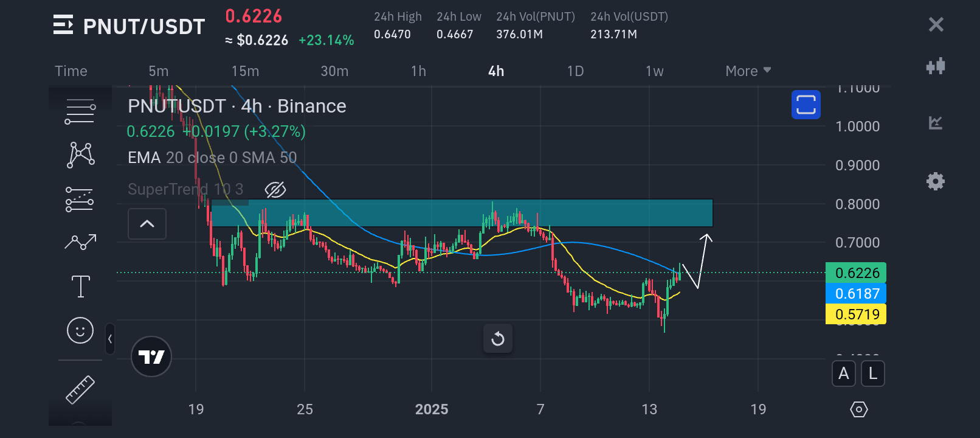Open the PNUT/USDT pair selector

tap(144, 26)
